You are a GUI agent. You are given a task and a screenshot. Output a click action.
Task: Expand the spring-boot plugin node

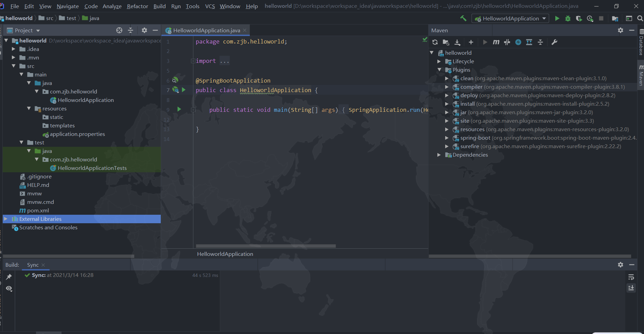coord(447,138)
